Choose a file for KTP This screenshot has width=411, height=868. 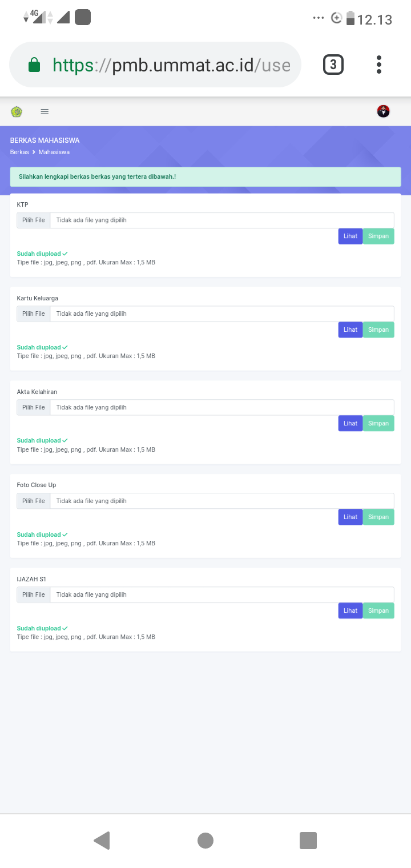pyautogui.click(x=34, y=220)
